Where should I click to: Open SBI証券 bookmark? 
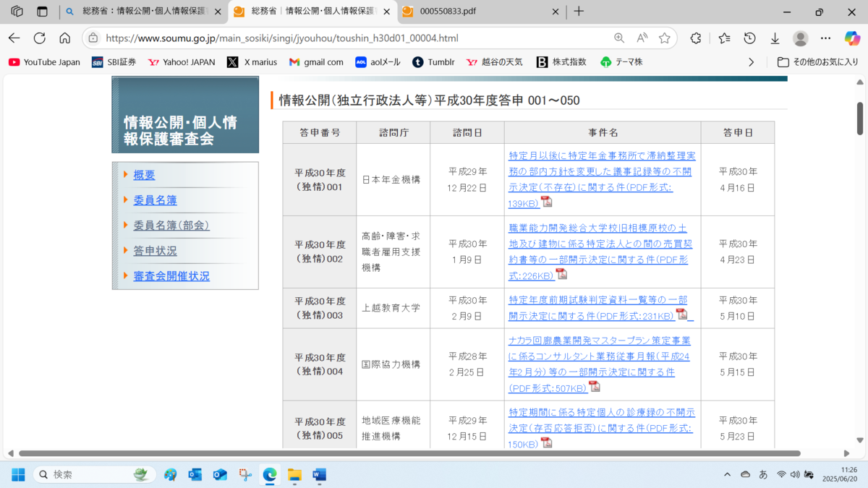114,62
